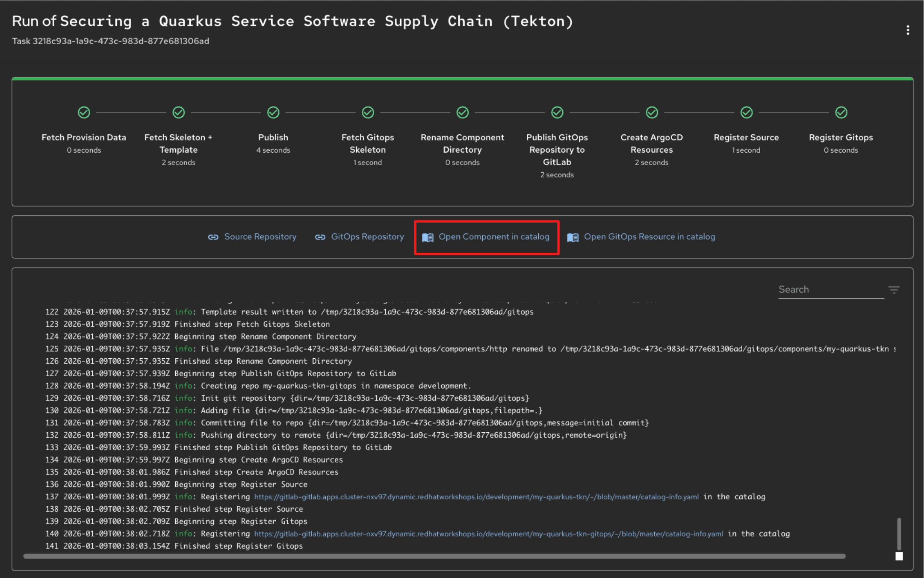Select the Publish GitOps Repository to GitLab step

(557, 150)
